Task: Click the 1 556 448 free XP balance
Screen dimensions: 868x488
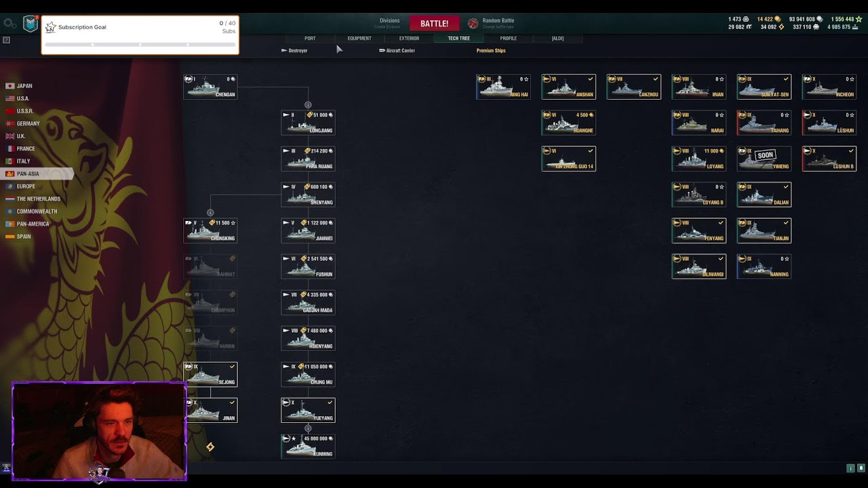Action: coord(847,19)
